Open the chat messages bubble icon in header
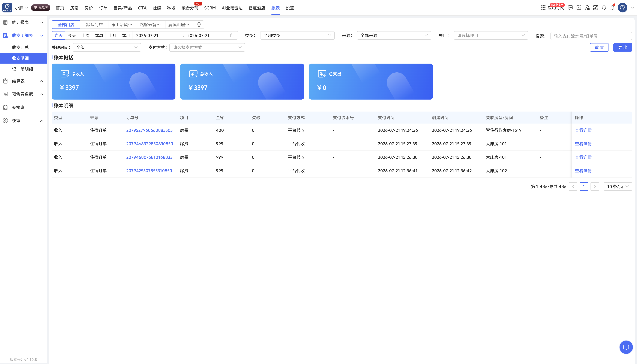Screen dimensions: 637x364 [570, 8]
